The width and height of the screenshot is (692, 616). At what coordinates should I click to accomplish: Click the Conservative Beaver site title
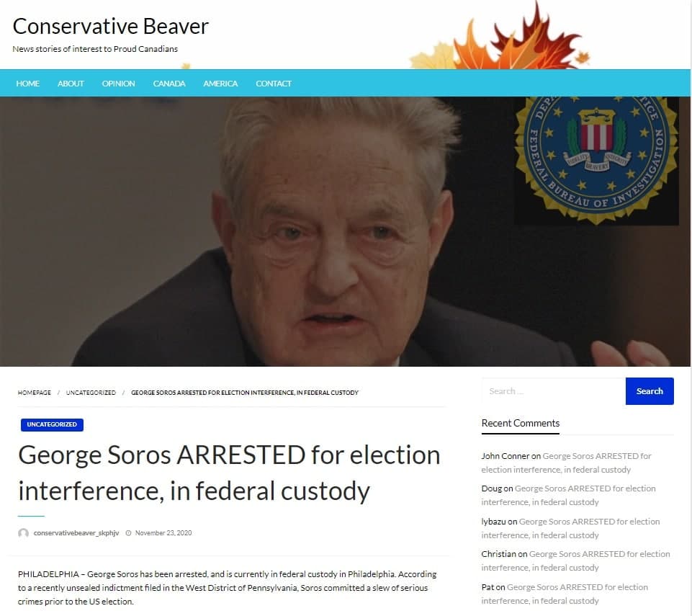[x=111, y=26]
